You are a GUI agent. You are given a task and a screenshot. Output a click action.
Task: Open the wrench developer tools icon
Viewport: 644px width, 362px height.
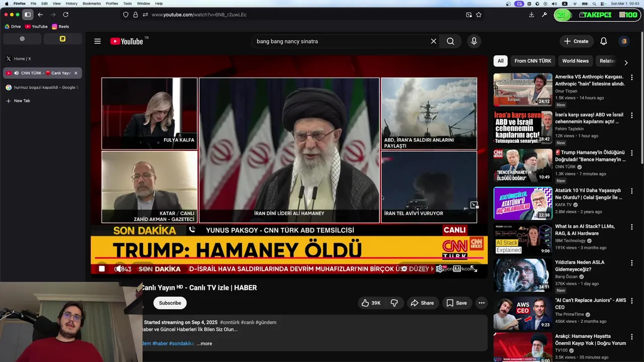pyautogui.click(x=544, y=15)
